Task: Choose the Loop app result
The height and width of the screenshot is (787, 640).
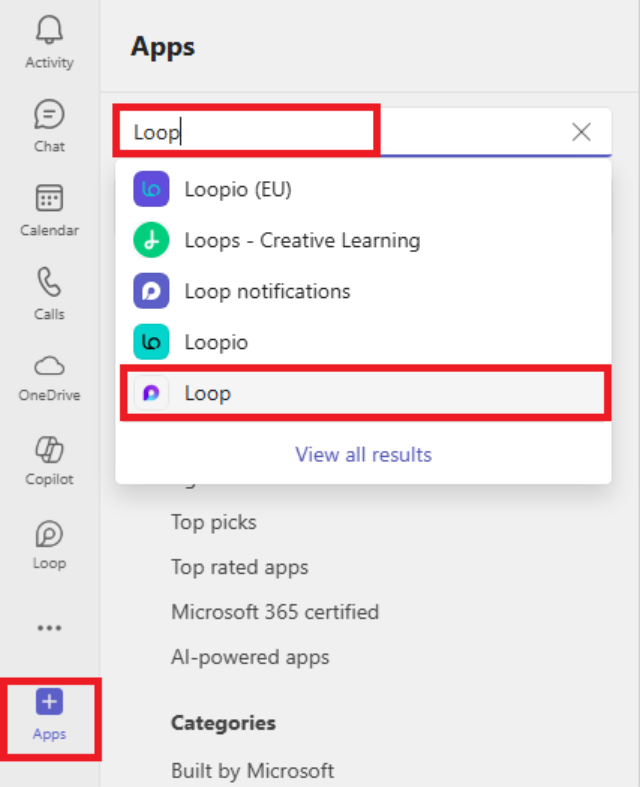Action: 365,393
